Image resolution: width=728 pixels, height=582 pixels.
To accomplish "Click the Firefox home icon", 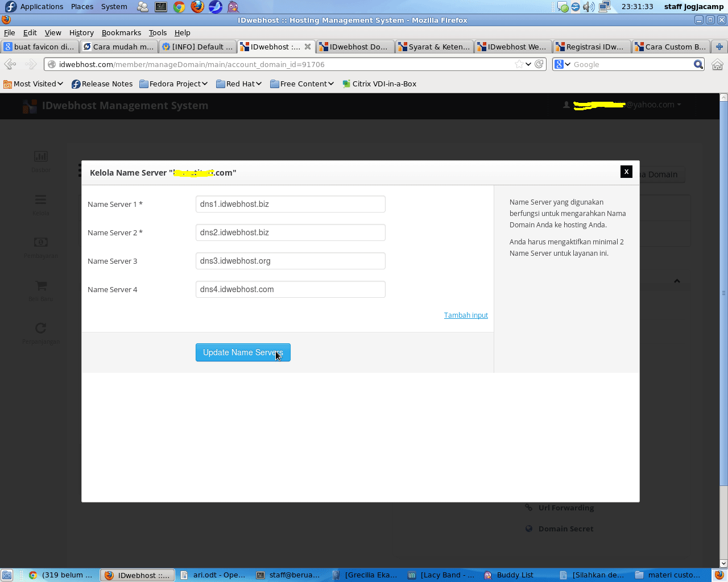I will tap(717, 64).
